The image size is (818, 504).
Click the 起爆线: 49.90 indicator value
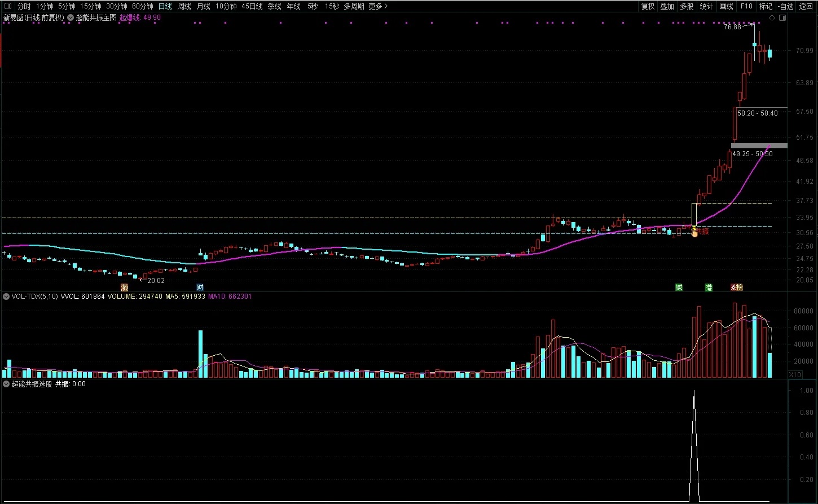[140, 17]
